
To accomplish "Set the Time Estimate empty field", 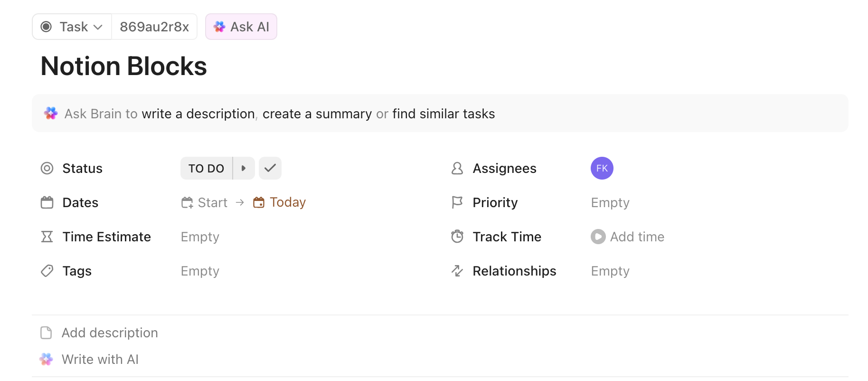I will click(200, 237).
